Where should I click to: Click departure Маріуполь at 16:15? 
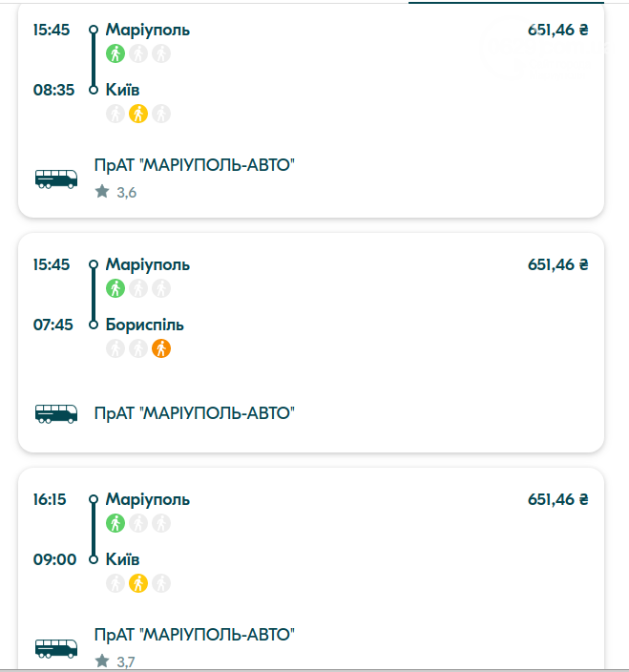[x=148, y=500]
